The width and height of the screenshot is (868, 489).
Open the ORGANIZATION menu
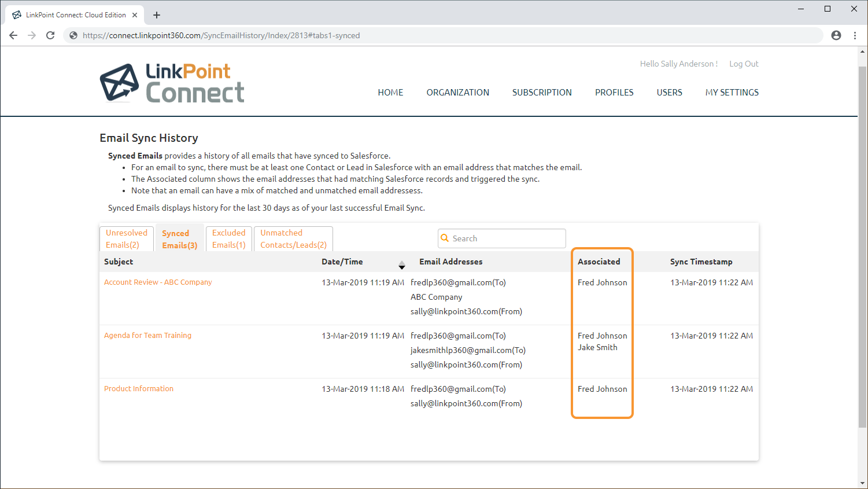click(x=458, y=93)
